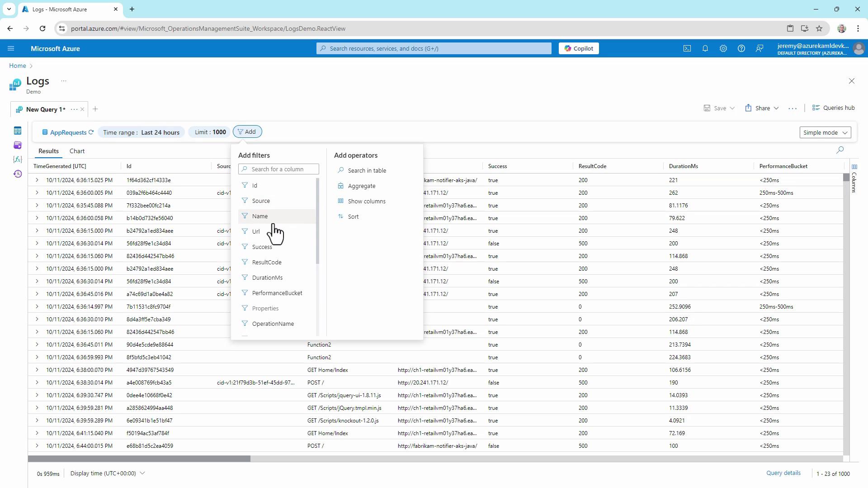Image resolution: width=868 pixels, height=488 pixels.
Task: Select the Name filter column
Action: (277, 216)
